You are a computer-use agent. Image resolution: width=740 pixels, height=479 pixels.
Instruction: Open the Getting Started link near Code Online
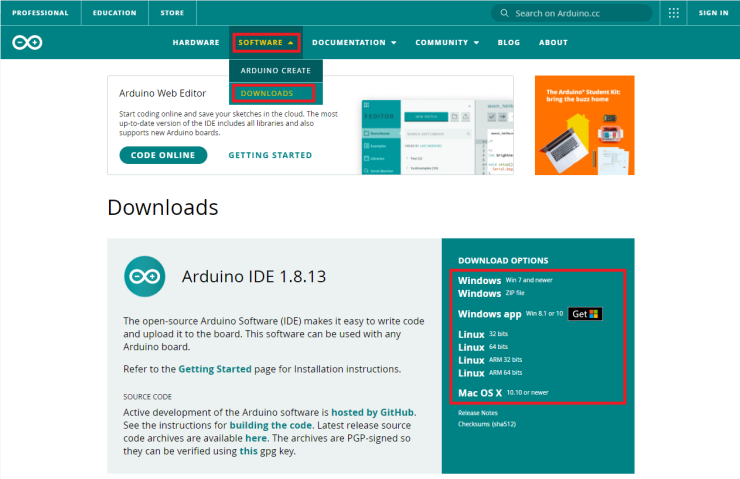click(x=270, y=155)
